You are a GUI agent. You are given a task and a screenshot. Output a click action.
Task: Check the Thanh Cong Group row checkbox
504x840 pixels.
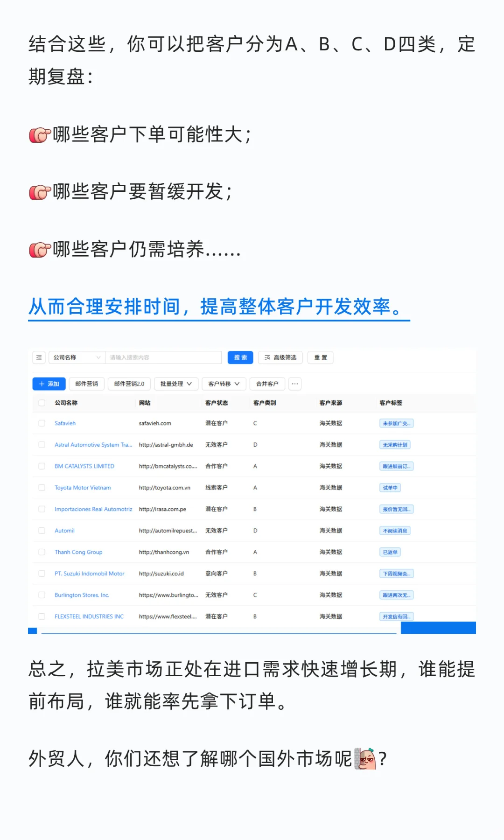point(42,552)
